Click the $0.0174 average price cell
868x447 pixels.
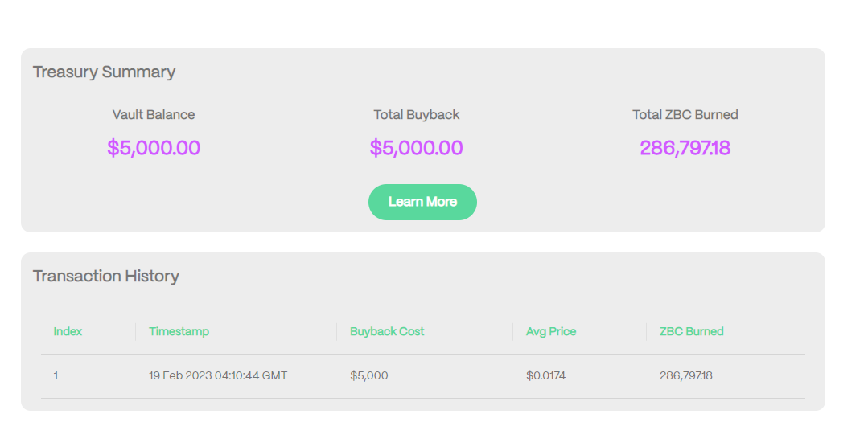click(x=545, y=375)
